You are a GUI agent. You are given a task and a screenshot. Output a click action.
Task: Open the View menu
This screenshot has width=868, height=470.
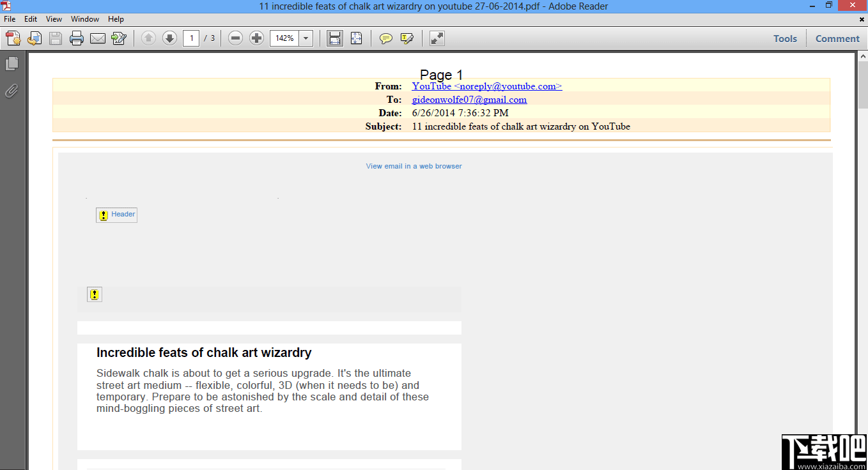(54, 19)
